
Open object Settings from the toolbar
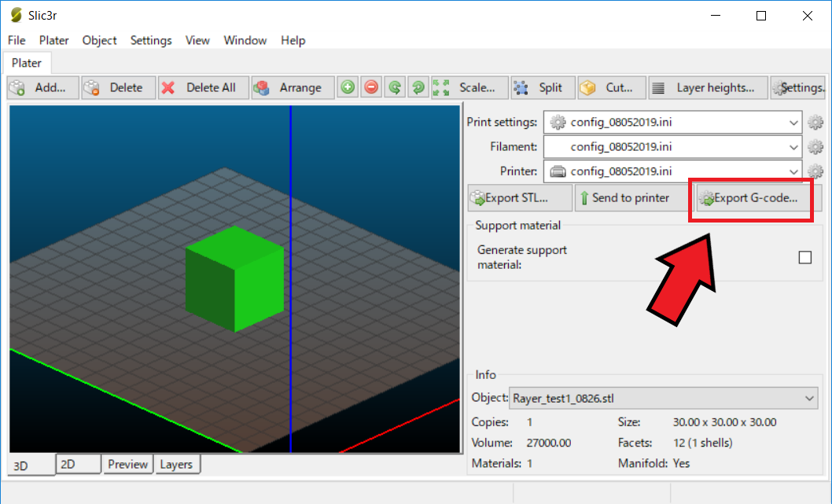click(798, 87)
